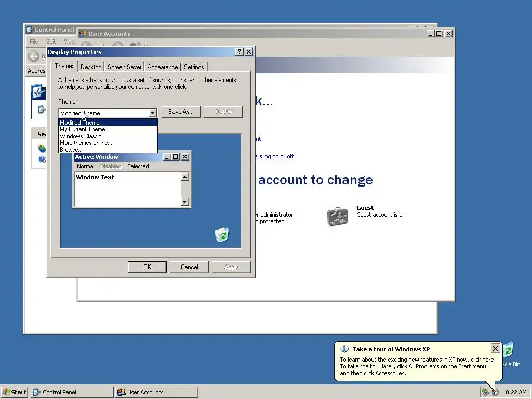Viewport: 532px width, 399px height.
Task: Switch to User Accounts taskbar button
Action: 157,392
